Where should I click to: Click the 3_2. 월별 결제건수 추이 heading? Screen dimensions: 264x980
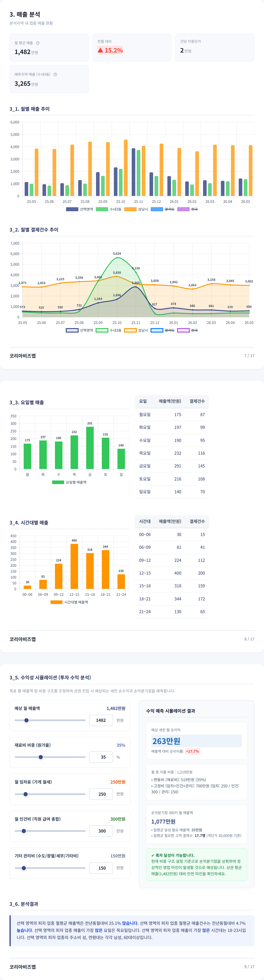pos(34,230)
